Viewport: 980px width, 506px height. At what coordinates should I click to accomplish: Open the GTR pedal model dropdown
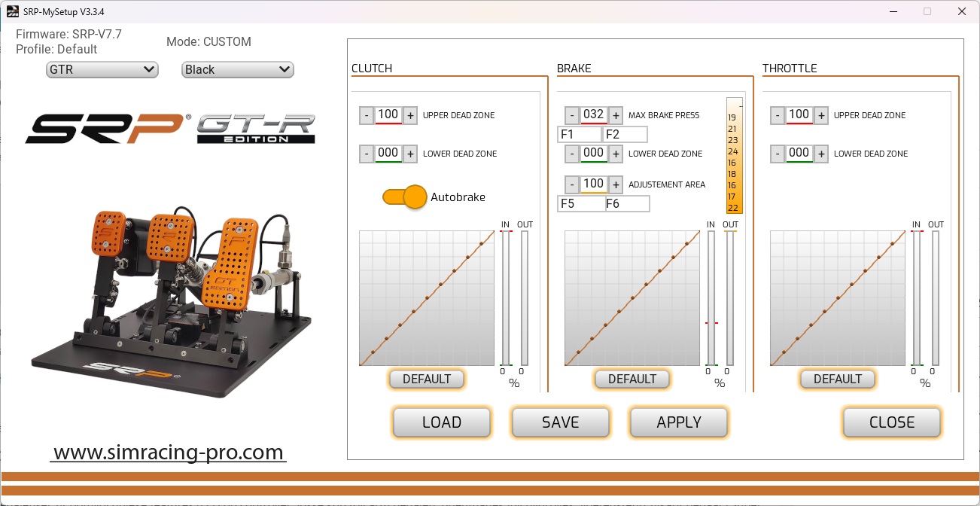102,70
